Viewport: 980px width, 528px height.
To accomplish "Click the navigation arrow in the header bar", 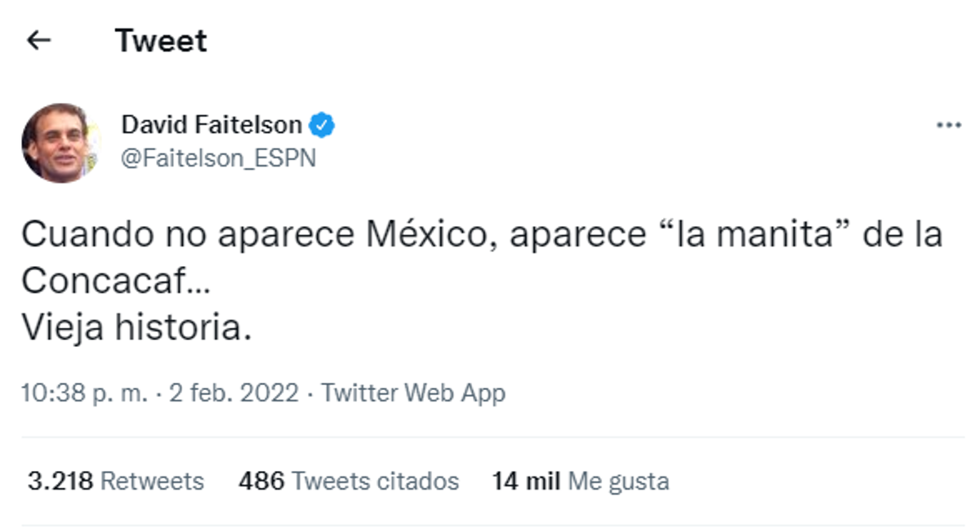I will (x=39, y=38).
